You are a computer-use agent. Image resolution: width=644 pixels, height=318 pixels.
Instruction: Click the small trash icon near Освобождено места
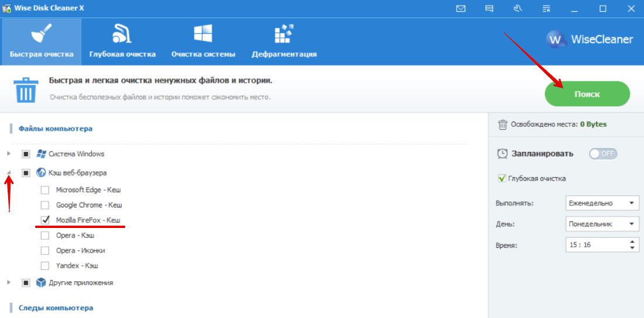(x=502, y=125)
